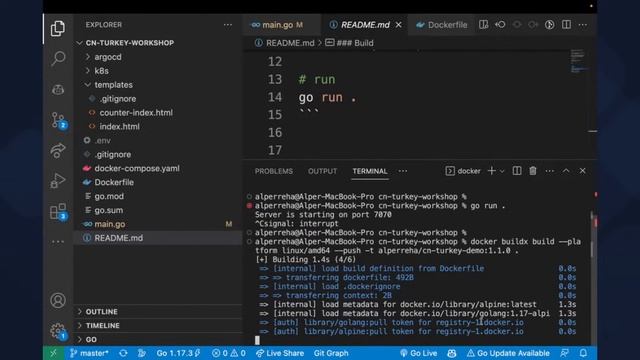Switch git branch master in status bar
This screenshot has width=640, height=360.
click(89, 353)
